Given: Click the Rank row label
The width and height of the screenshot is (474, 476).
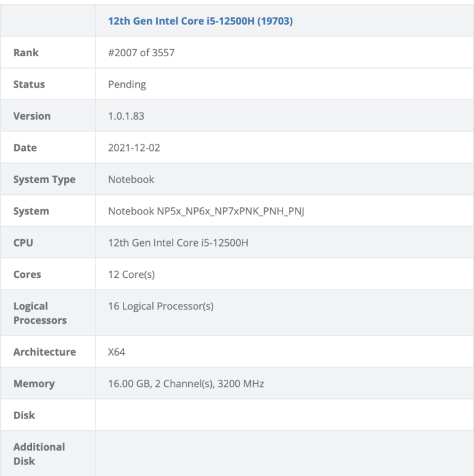Looking at the screenshot, I should coord(26,52).
